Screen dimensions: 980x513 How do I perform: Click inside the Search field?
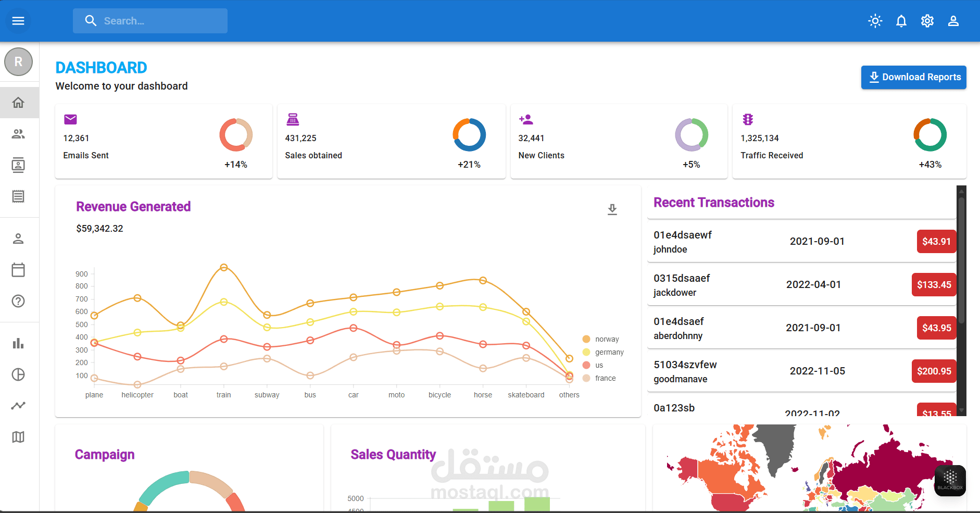pos(150,21)
